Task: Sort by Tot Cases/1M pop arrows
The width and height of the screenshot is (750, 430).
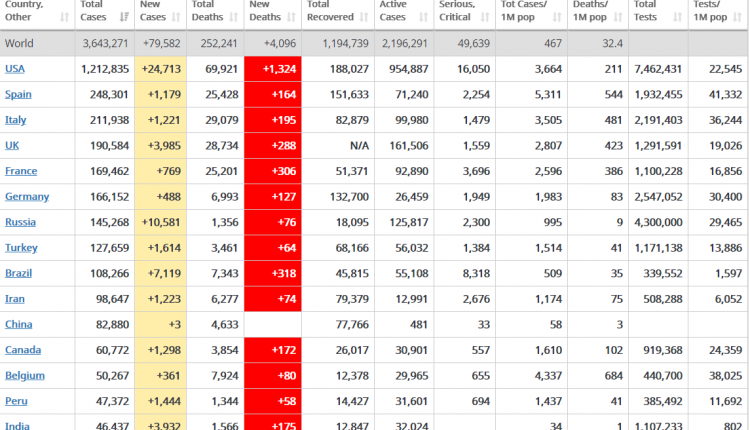Action: click(x=557, y=17)
